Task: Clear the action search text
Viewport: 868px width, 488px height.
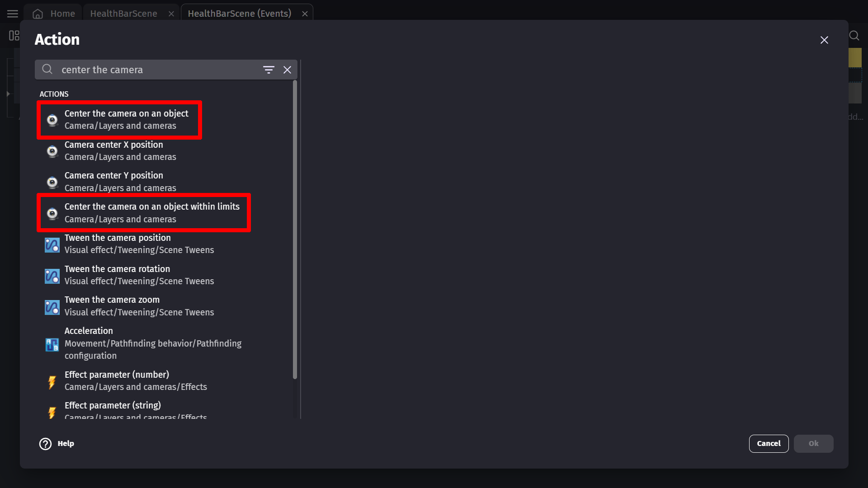Action: pyautogui.click(x=287, y=70)
